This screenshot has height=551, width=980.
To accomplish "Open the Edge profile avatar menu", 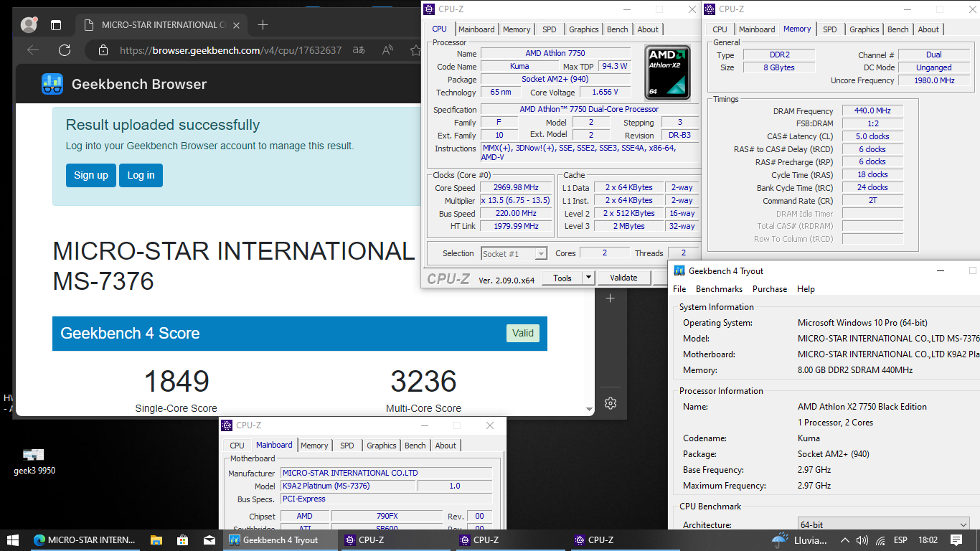I will click(x=29, y=25).
